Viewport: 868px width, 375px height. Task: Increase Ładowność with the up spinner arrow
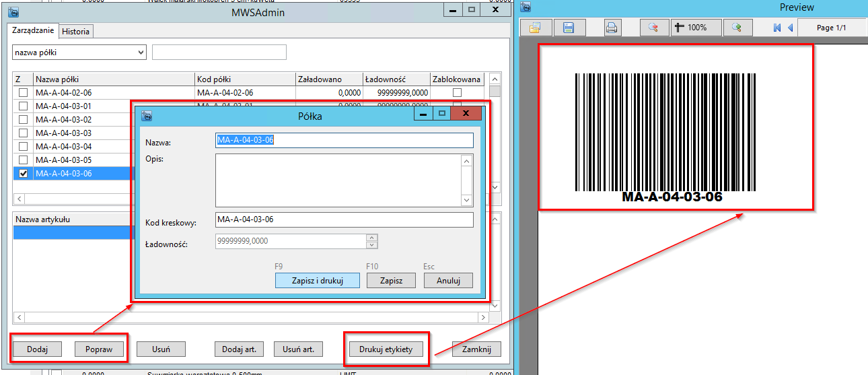(x=372, y=238)
